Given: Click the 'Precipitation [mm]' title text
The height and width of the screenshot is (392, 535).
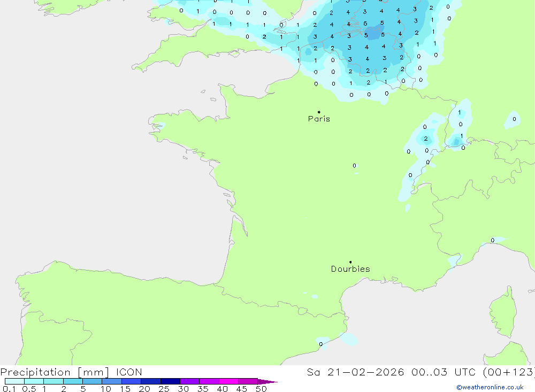Looking at the screenshot, I should pos(55,372).
